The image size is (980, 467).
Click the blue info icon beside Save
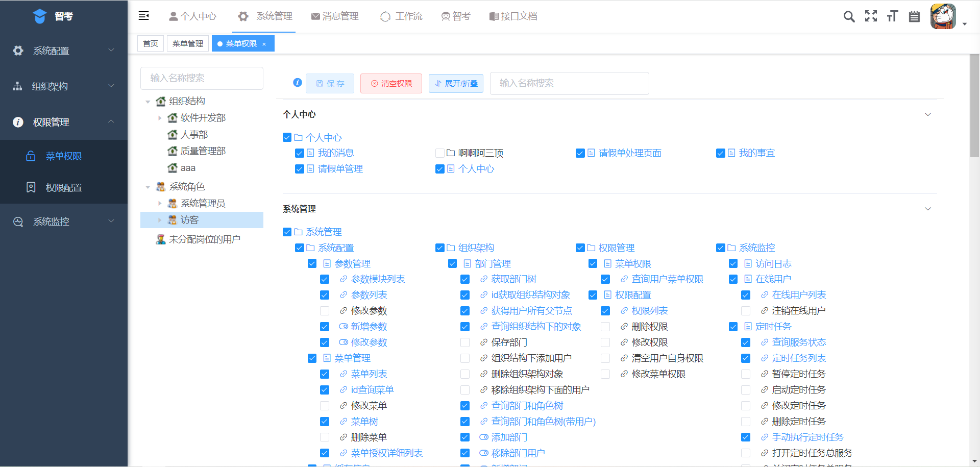coord(298,83)
